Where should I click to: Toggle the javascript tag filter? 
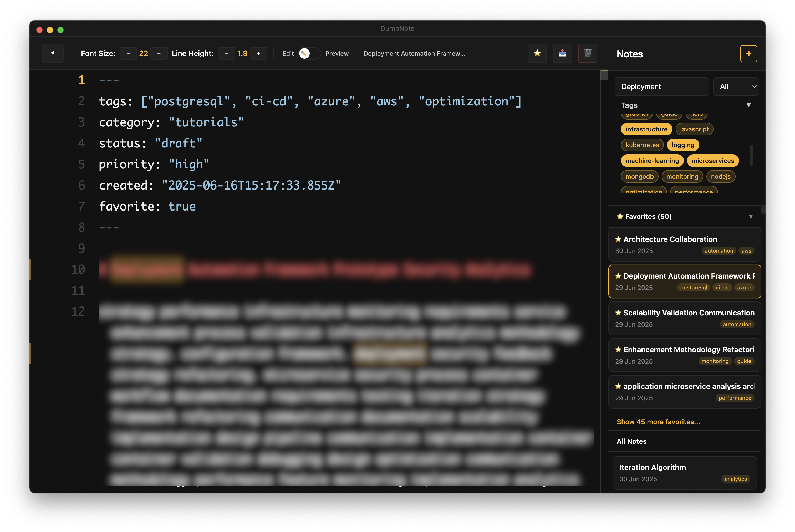pyautogui.click(x=694, y=129)
